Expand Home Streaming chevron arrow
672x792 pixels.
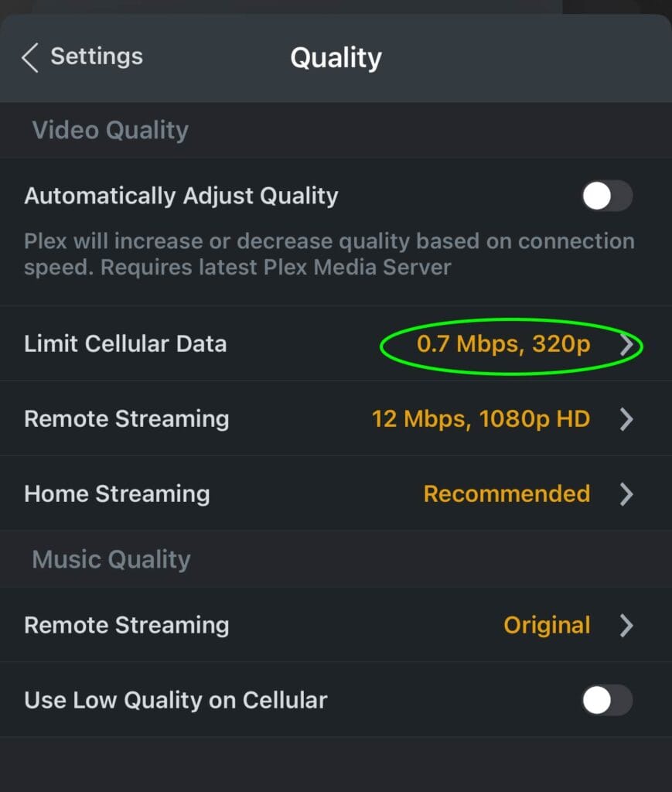point(626,494)
